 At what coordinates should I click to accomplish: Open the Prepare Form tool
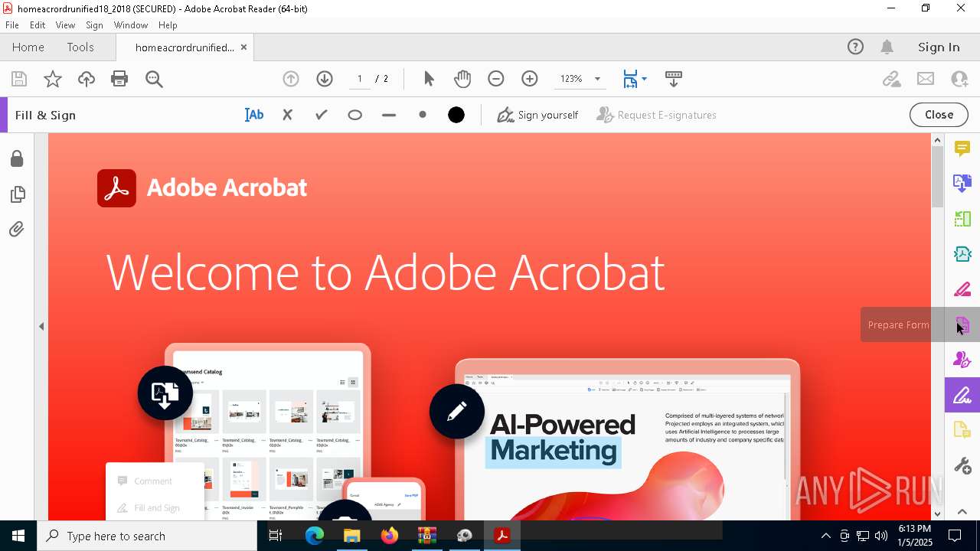(962, 325)
